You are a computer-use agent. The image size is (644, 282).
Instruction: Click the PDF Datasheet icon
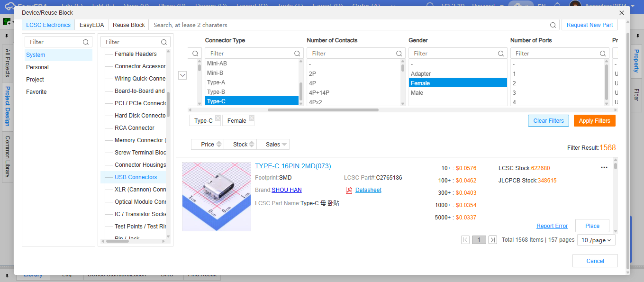coord(349,190)
